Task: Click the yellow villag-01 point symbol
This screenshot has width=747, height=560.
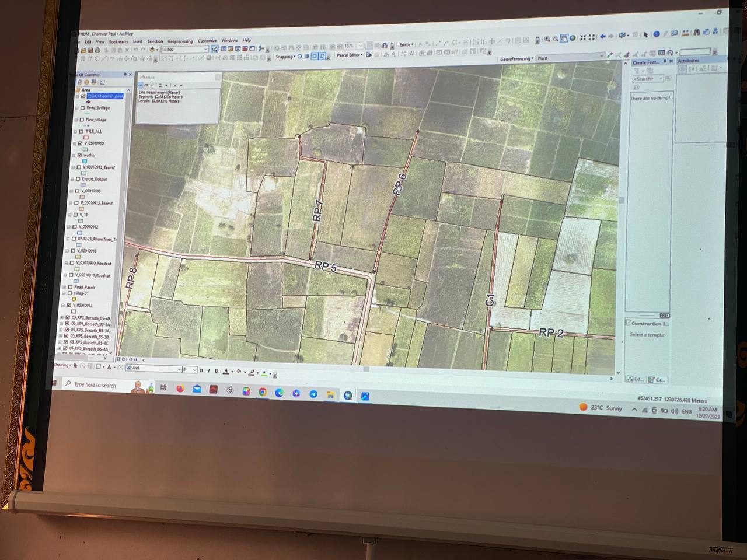Action: pyautogui.click(x=74, y=299)
